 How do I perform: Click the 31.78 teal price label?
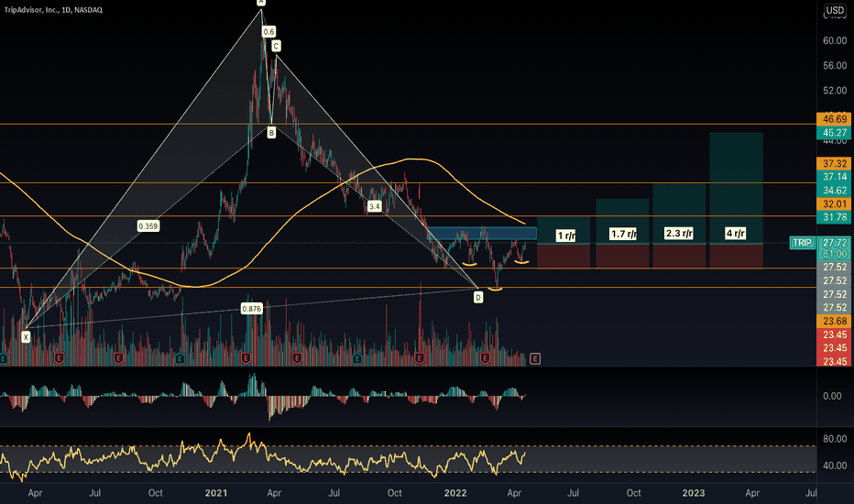(835, 217)
